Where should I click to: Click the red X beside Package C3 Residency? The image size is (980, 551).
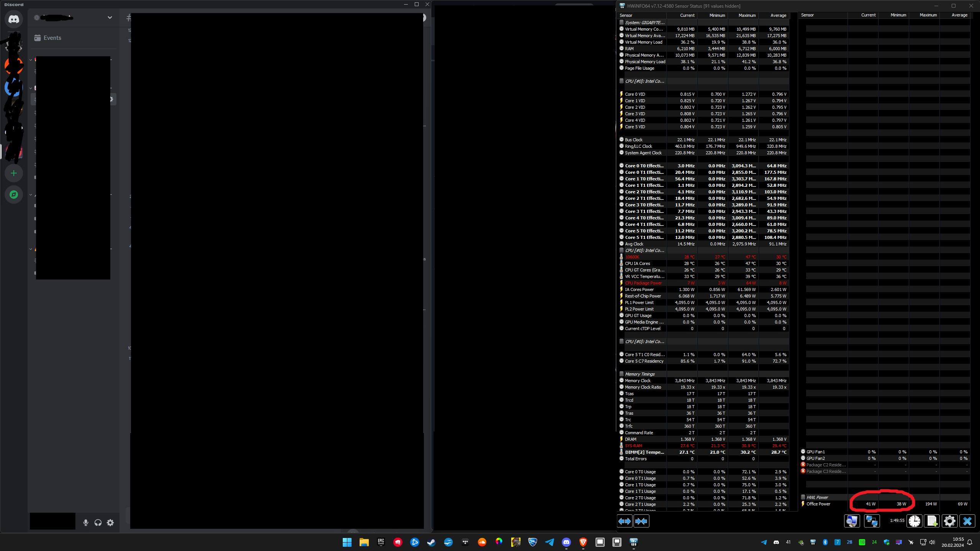coord(803,471)
